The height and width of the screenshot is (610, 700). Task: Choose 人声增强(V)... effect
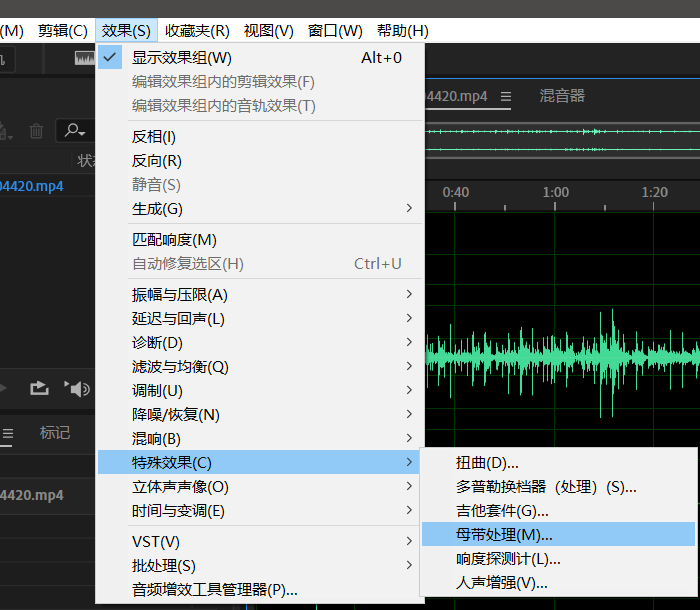point(502,582)
